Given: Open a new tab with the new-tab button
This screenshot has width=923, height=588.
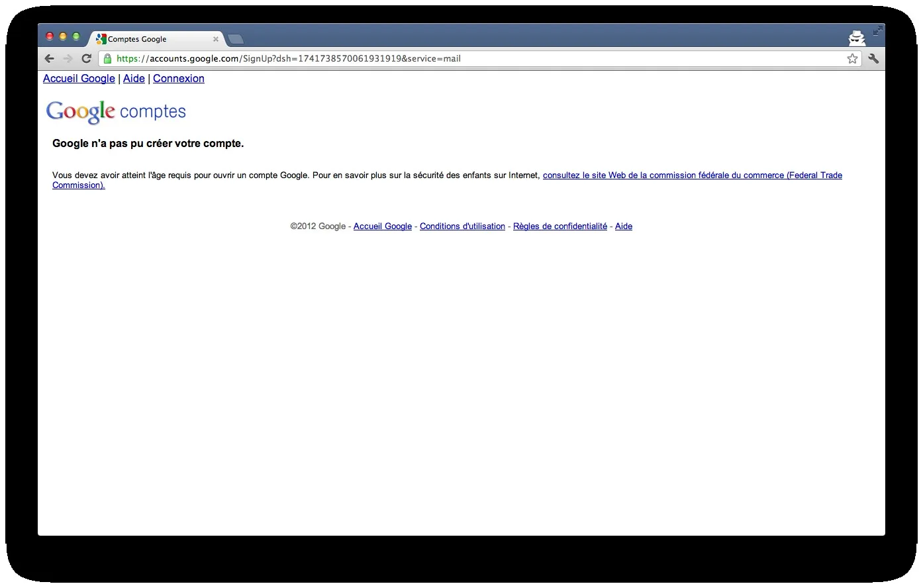Looking at the screenshot, I should [x=235, y=39].
